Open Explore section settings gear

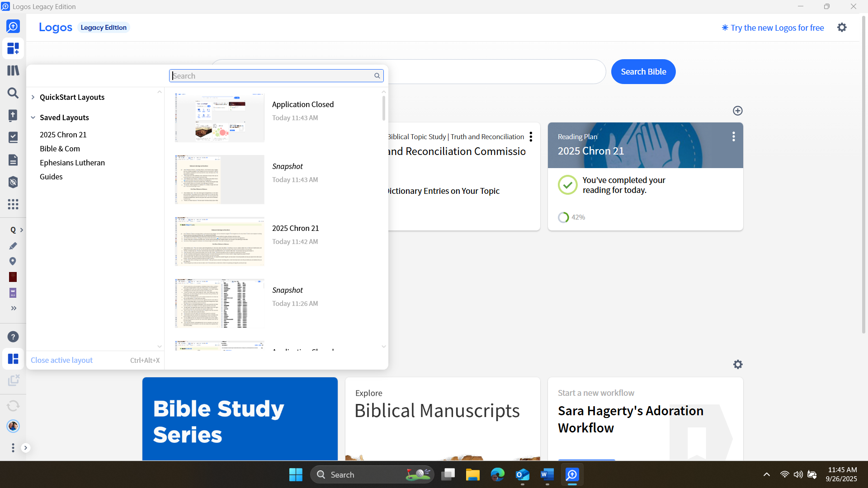tap(738, 364)
